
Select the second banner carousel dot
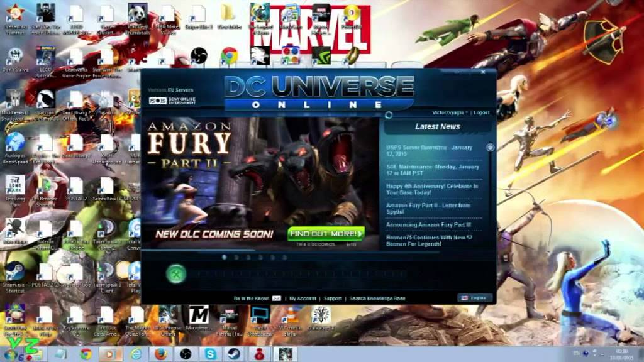236,257
